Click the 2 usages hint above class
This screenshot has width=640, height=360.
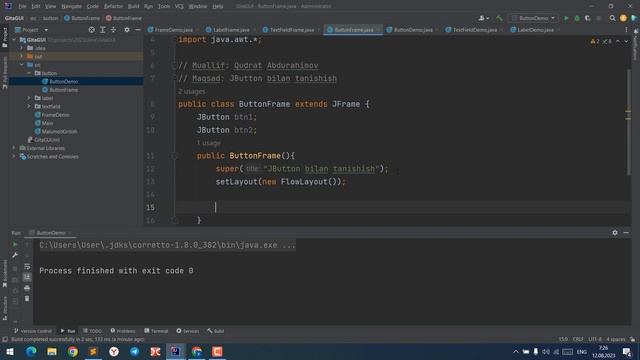click(191, 91)
